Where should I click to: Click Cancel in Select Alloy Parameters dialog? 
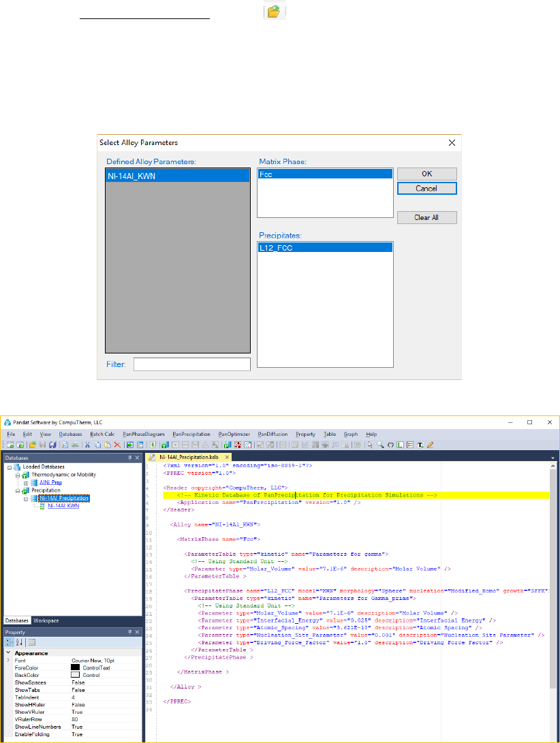pos(426,189)
